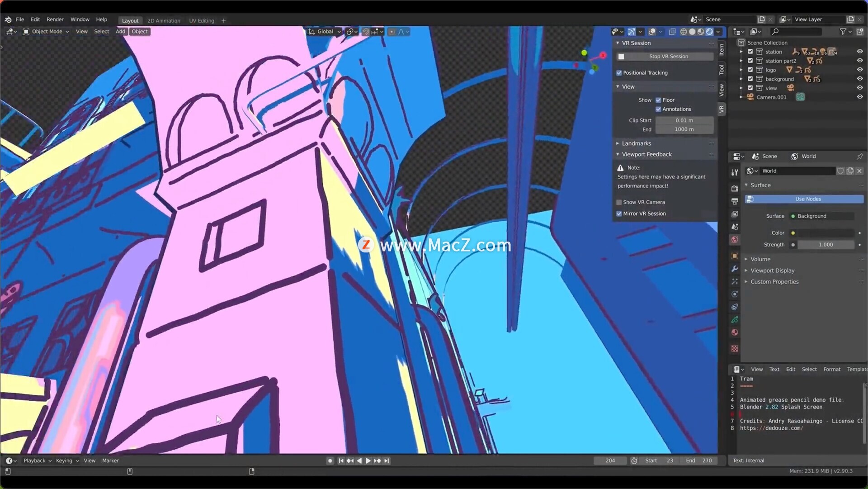
Task: Uncheck the logo collection checkbox
Action: pos(750,70)
